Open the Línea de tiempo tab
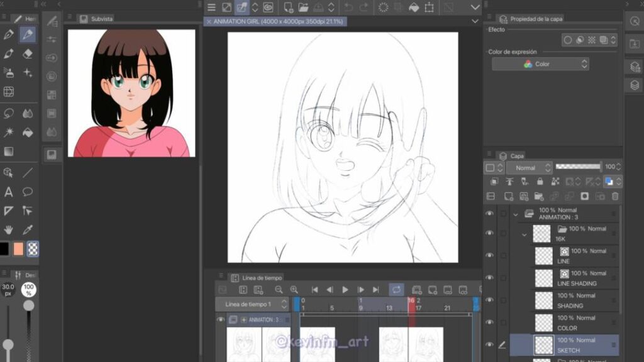 point(257,278)
